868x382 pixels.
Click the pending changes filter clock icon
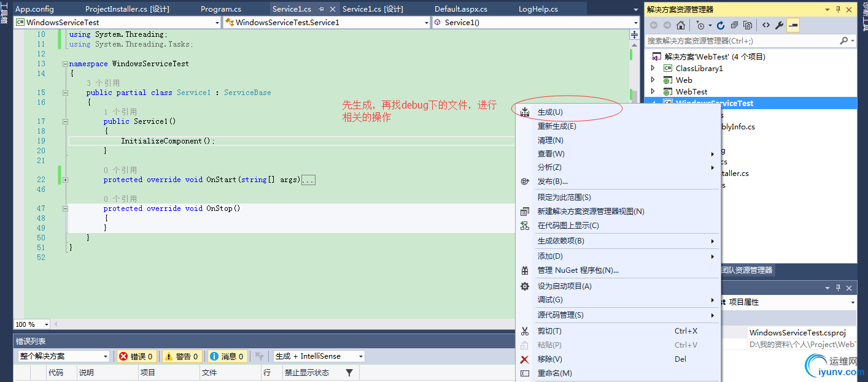coord(700,25)
